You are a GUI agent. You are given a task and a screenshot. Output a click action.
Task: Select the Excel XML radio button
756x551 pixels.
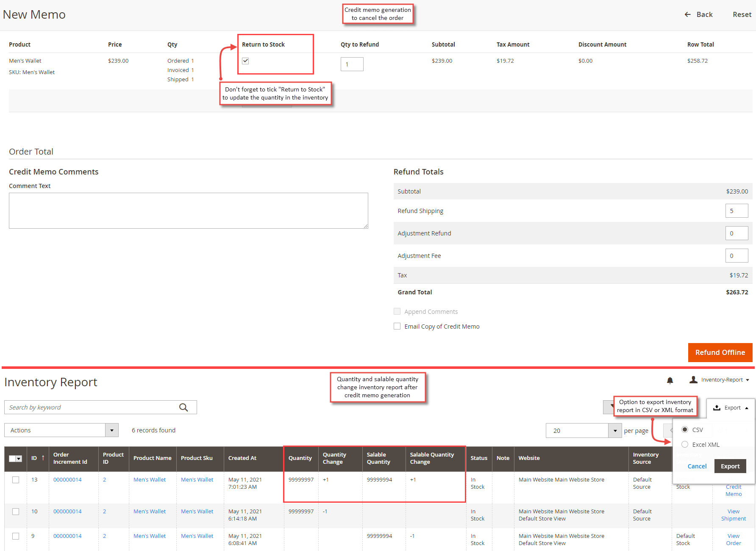tap(685, 444)
